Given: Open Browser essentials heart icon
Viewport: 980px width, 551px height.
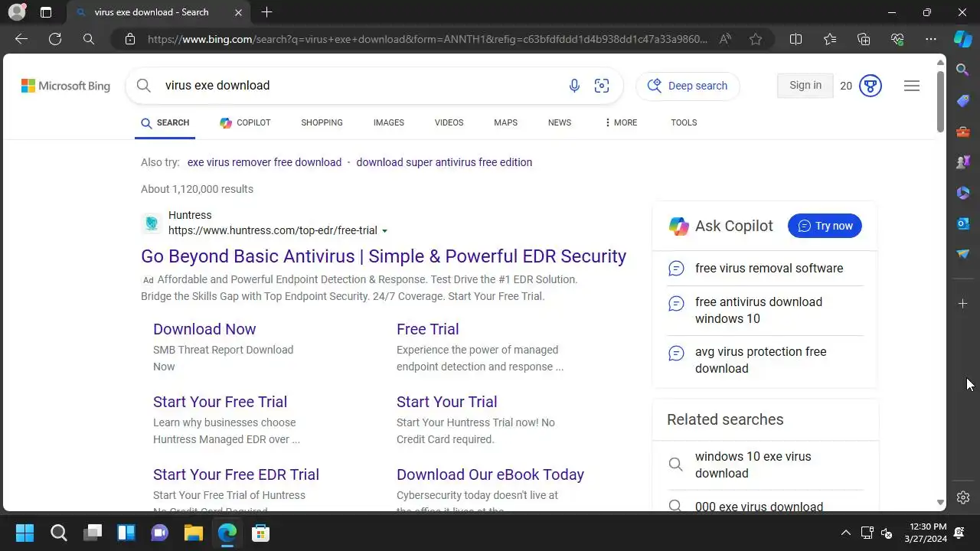Looking at the screenshot, I should (897, 39).
